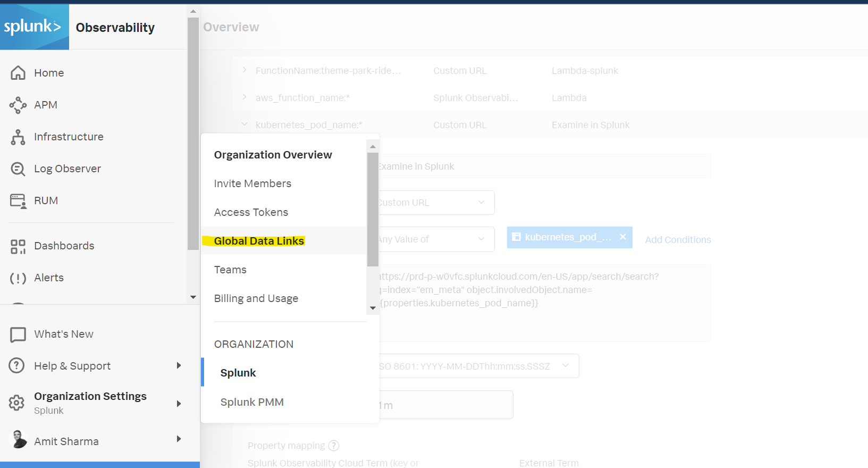Click the Lambda-splunk table cell

(x=585, y=71)
